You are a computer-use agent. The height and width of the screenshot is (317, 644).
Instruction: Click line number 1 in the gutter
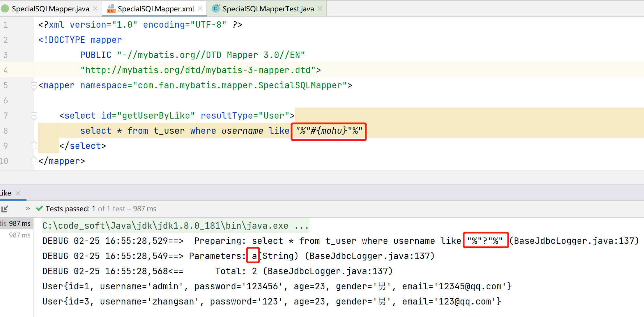[6, 25]
